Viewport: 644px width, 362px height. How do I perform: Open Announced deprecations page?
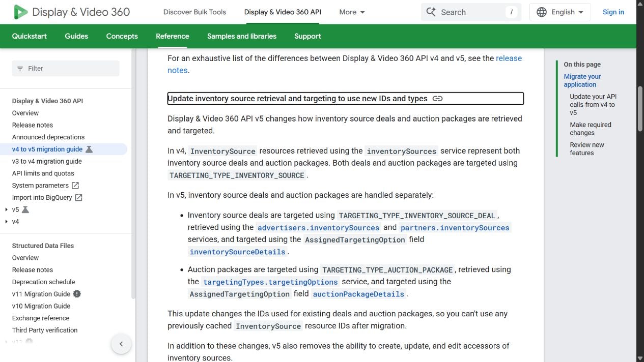(x=48, y=137)
